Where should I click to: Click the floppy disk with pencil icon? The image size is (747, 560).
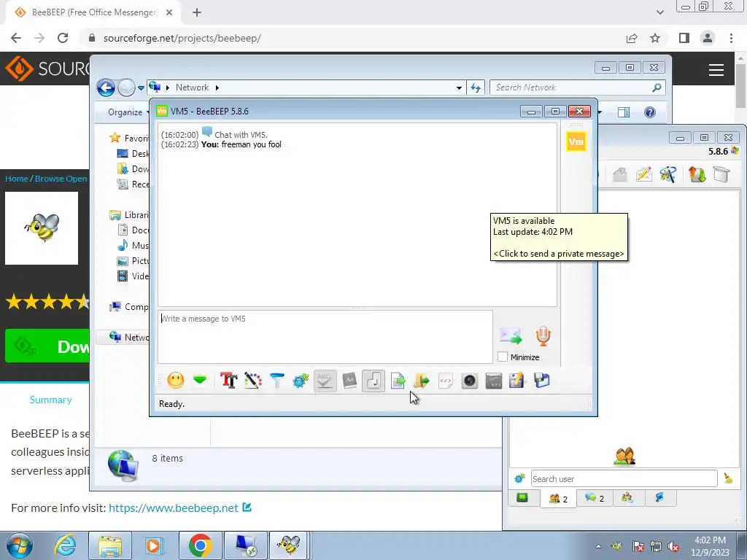517,381
